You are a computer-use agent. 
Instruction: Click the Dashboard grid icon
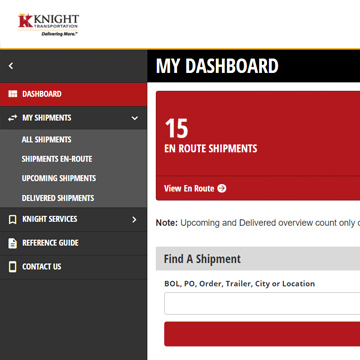tap(12, 94)
